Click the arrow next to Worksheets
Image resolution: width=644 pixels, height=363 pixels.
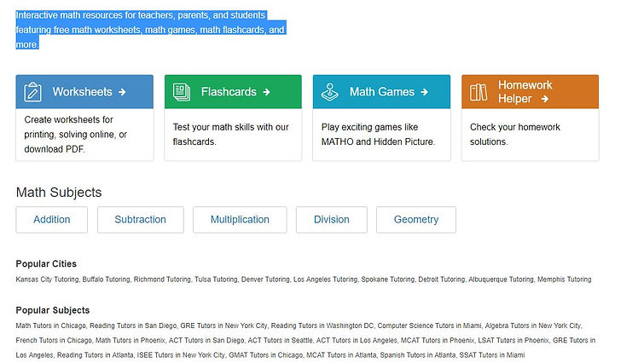pos(122,92)
